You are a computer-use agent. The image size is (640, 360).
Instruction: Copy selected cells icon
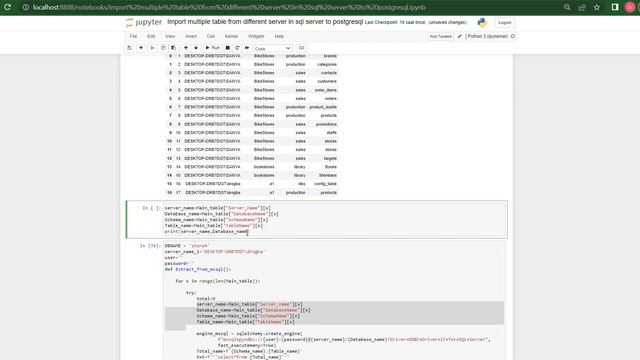coord(163,48)
